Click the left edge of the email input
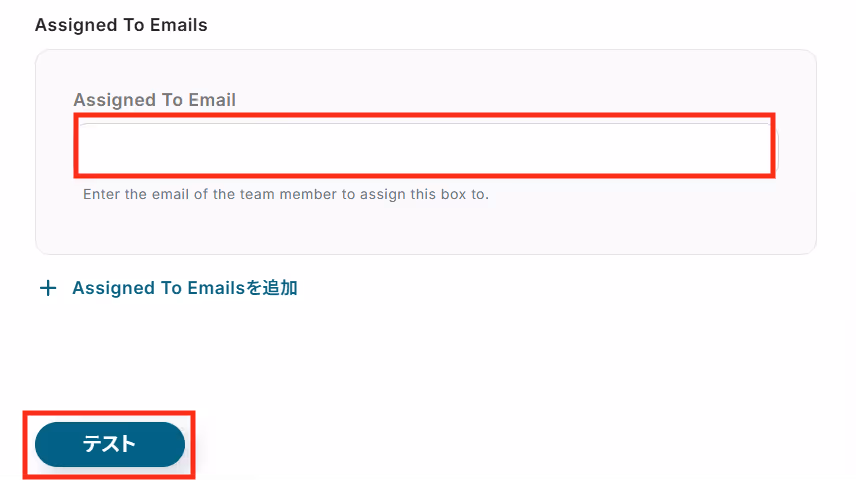Image resolution: width=856 pixels, height=480 pixels. point(87,148)
